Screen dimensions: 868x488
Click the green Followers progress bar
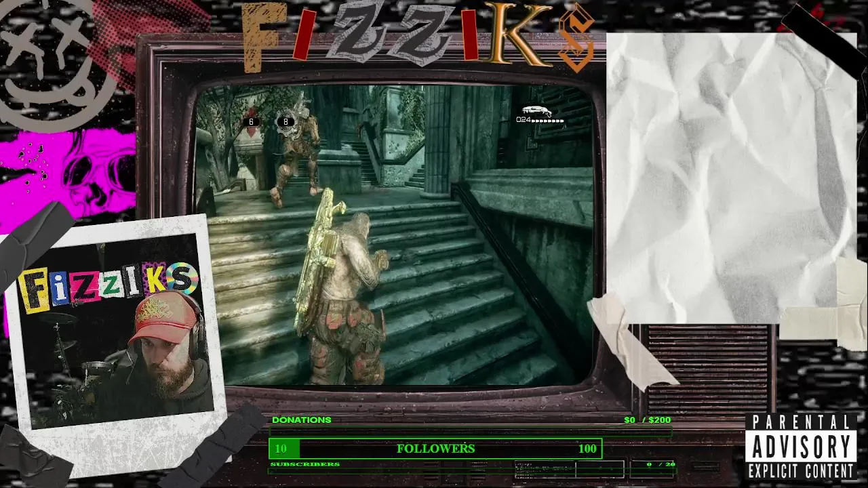435,449
